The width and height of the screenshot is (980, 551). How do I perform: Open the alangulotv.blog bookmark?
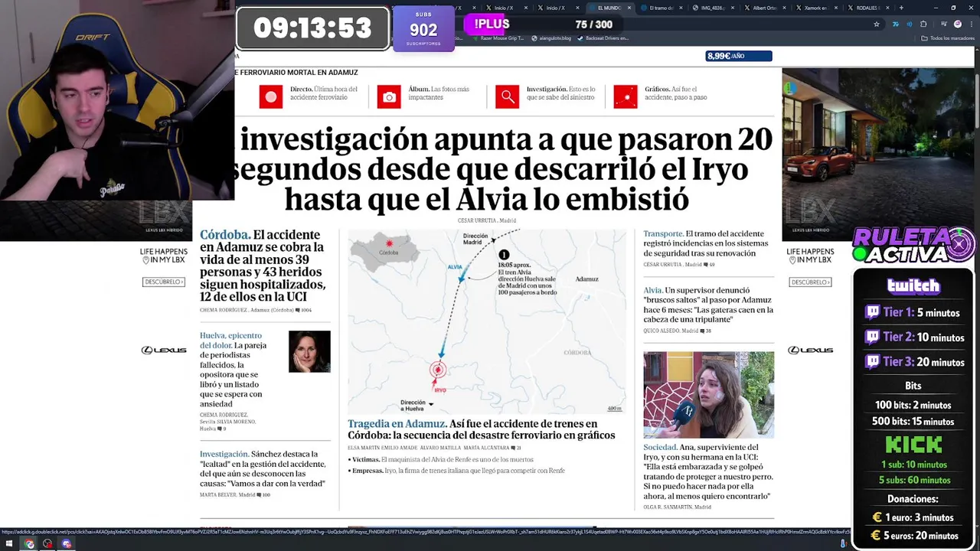click(552, 37)
